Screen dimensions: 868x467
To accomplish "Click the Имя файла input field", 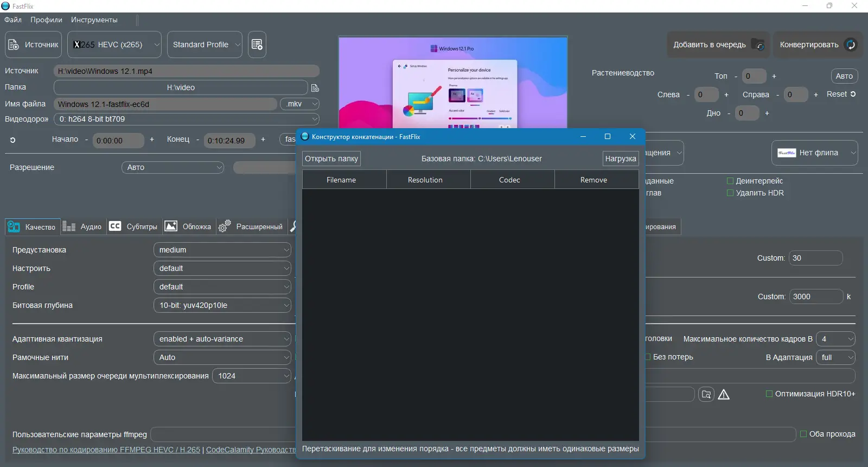I will [165, 104].
